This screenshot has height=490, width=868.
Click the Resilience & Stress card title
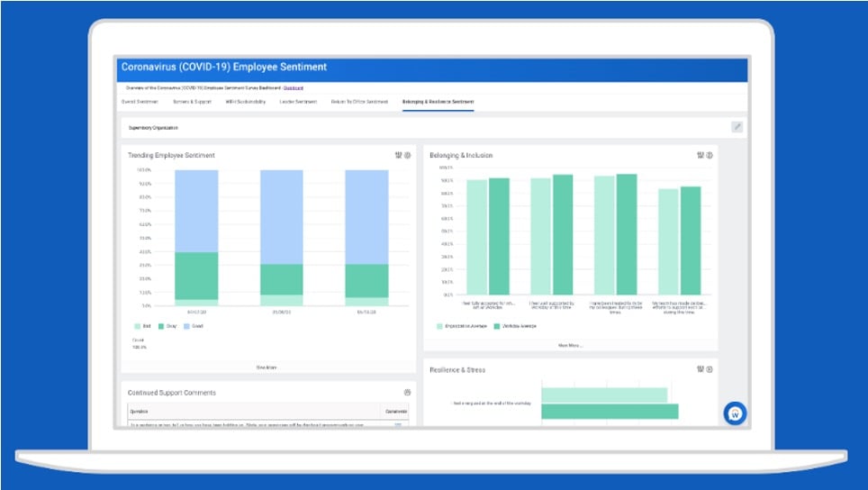pos(457,370)
